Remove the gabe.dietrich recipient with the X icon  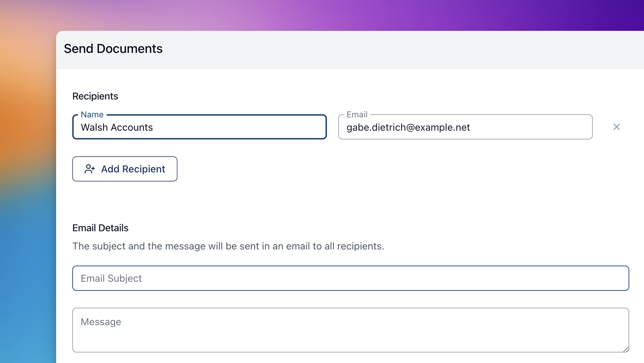pos(616,127)
